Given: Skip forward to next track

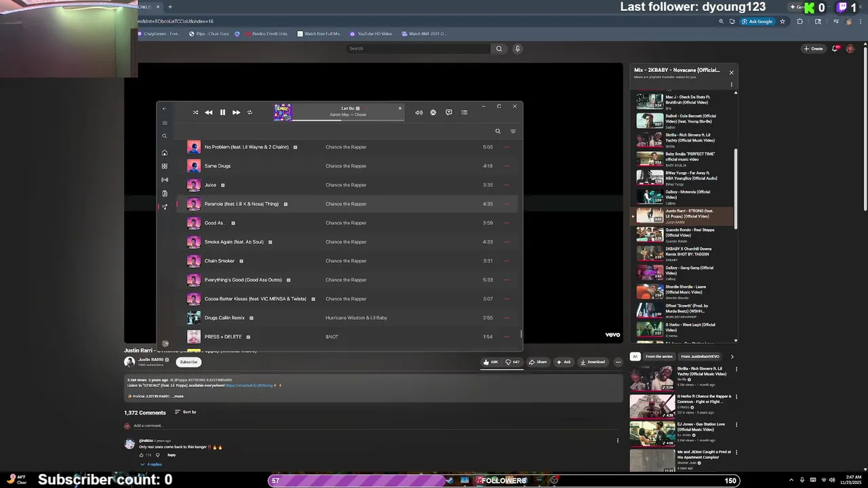Looking at the screenshot, I should pyautogui.click(x=236, y=113).
